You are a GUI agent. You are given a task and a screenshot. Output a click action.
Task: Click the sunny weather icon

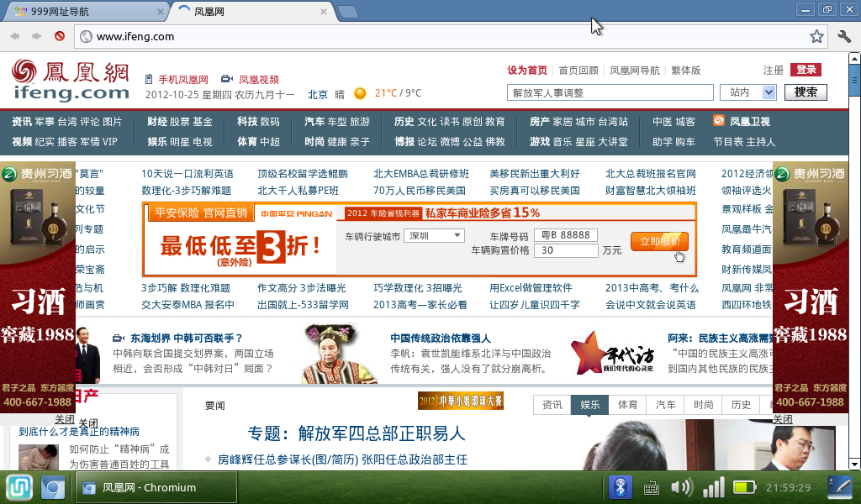pos(360,94)
